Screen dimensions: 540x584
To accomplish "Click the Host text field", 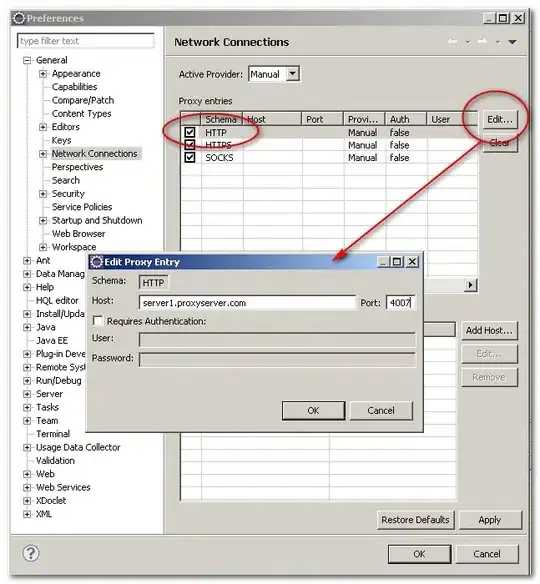I will (x=247, y=303).
